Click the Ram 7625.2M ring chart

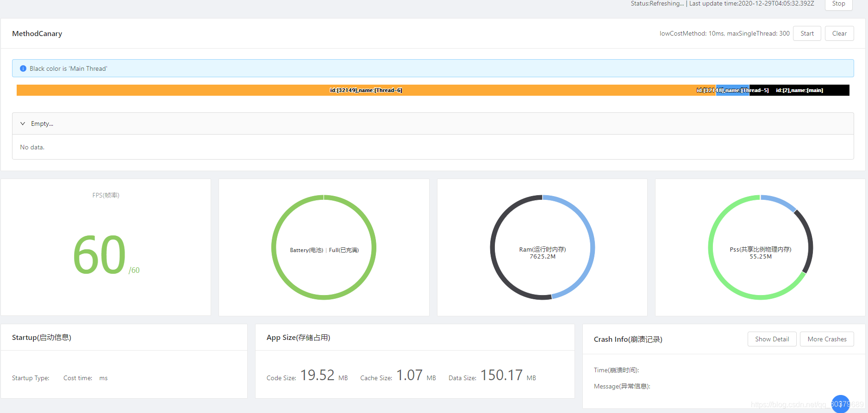(x=542, y=247)
